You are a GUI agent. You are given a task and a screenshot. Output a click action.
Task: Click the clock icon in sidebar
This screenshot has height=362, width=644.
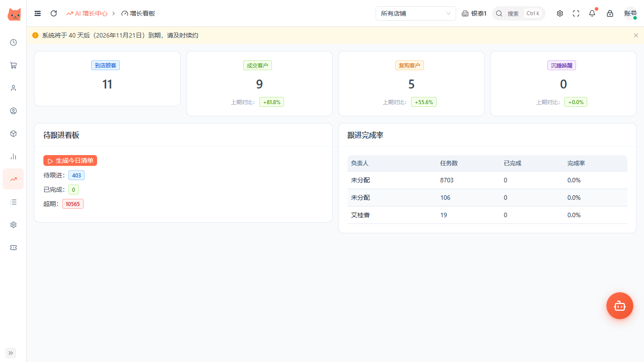(x=13, y=42)
